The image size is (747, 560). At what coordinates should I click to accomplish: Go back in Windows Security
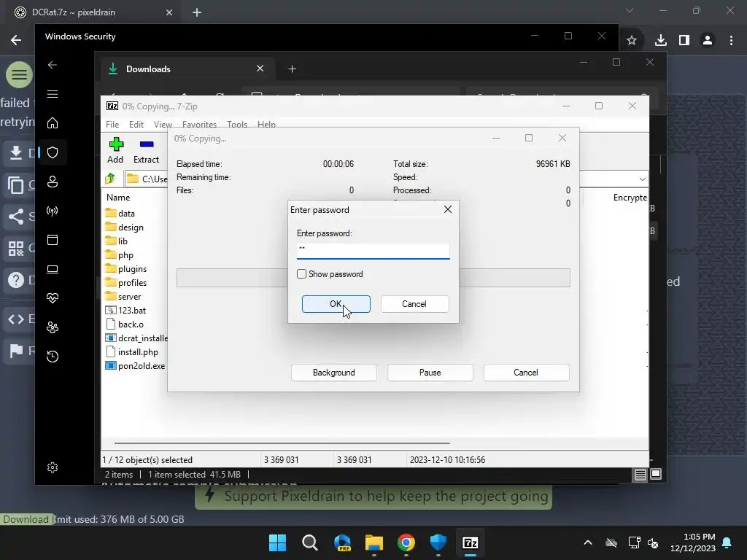[x=53, y=65]
